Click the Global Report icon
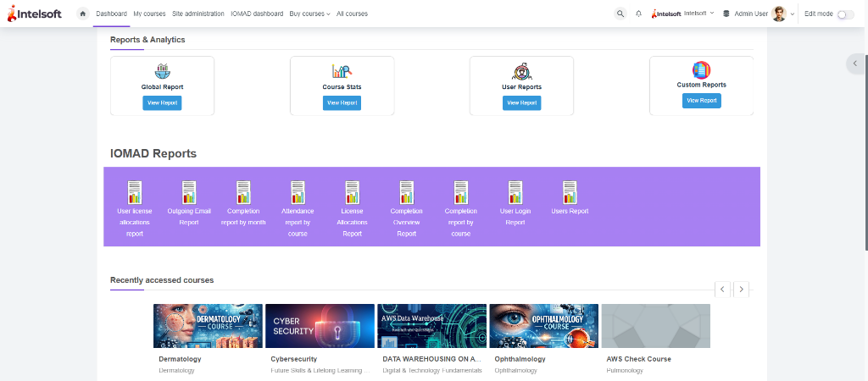This screenshot has width=868, height=381. (162, 71)
